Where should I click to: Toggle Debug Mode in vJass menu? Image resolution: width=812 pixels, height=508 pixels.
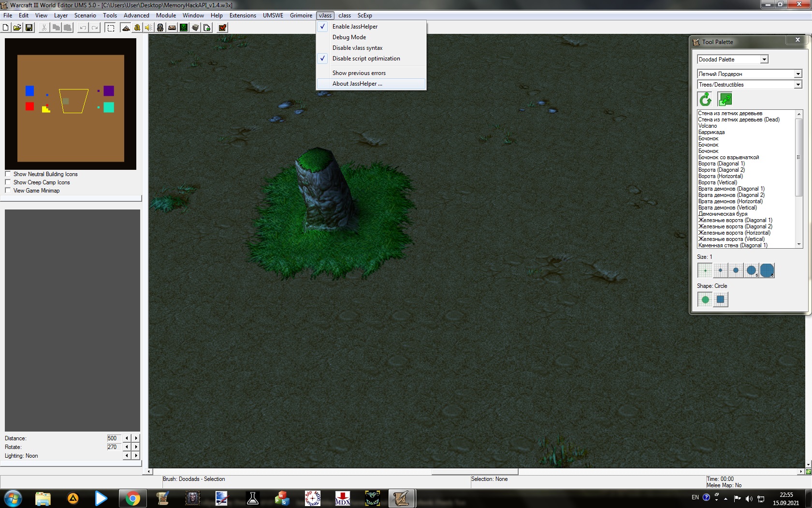(x=371, y=37)
